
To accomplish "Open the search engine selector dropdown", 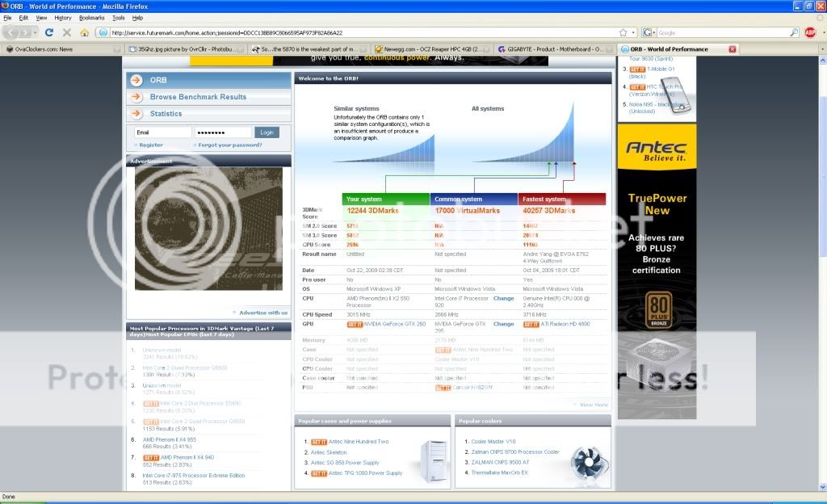I will (649, 32).
